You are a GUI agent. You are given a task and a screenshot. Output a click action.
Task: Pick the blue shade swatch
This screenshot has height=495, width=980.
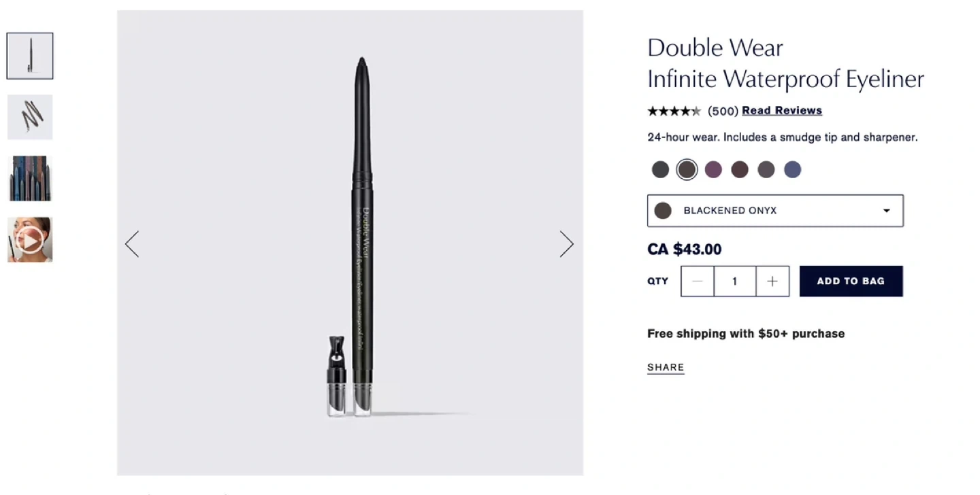(x=792, y=169)
